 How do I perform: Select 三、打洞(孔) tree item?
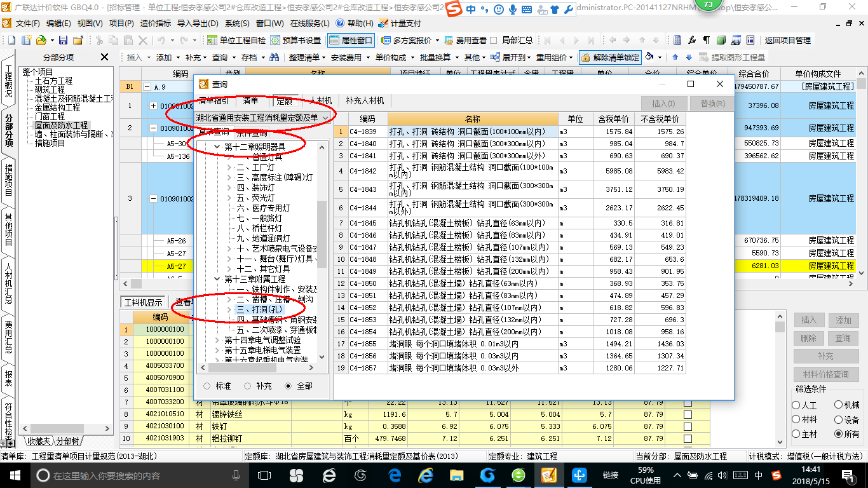pos(259,309)
